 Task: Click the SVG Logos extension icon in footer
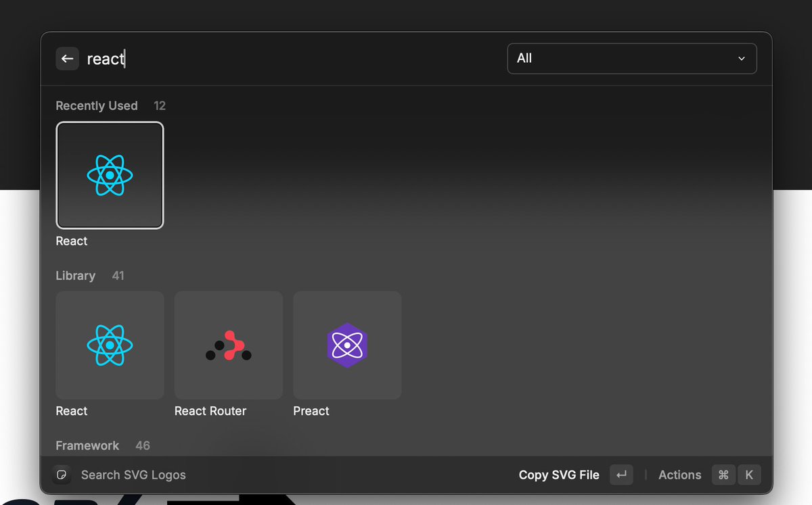tap(62, 475)
